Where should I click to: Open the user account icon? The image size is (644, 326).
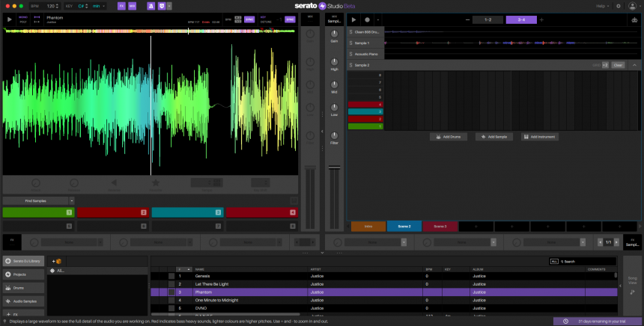click(x=633, y=6)
